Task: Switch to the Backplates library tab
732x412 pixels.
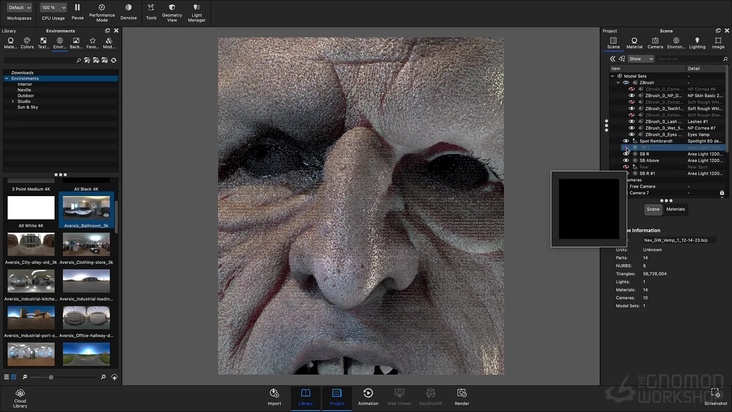Action: tap(76, 43)
